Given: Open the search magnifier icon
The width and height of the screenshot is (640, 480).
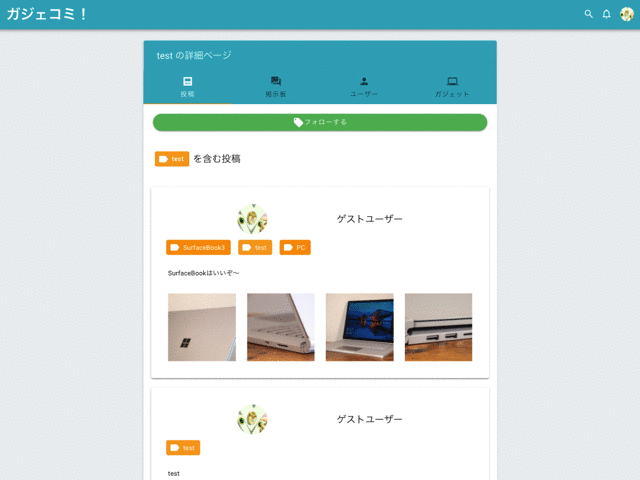Looking at the screenshot, I should coord(588,14).
